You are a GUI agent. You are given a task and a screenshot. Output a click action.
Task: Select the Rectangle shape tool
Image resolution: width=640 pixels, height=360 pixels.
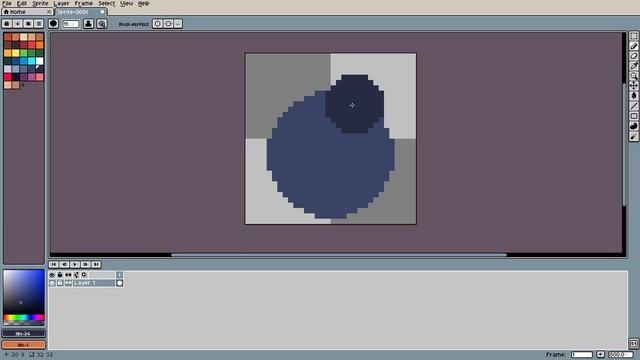point(633,116)
